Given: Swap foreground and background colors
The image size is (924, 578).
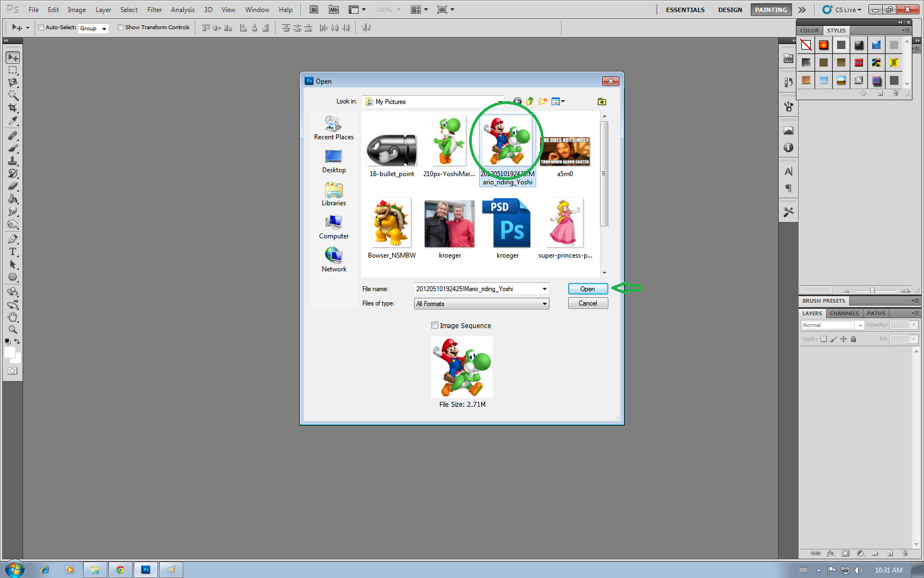Looking at the screenshot, I should pyautogui.click(x=18, y=341).
